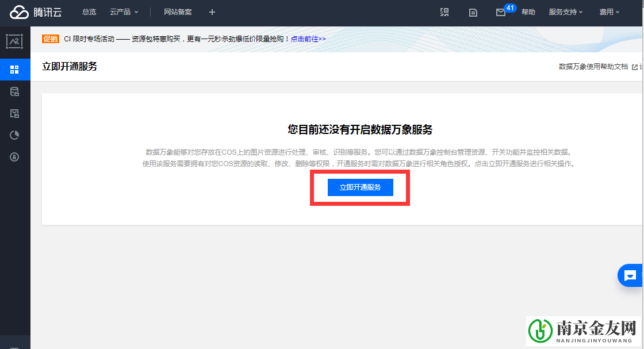Click the bottom circular icon in sidebar
Screen dimensions: 644x349
pos(15,156)
